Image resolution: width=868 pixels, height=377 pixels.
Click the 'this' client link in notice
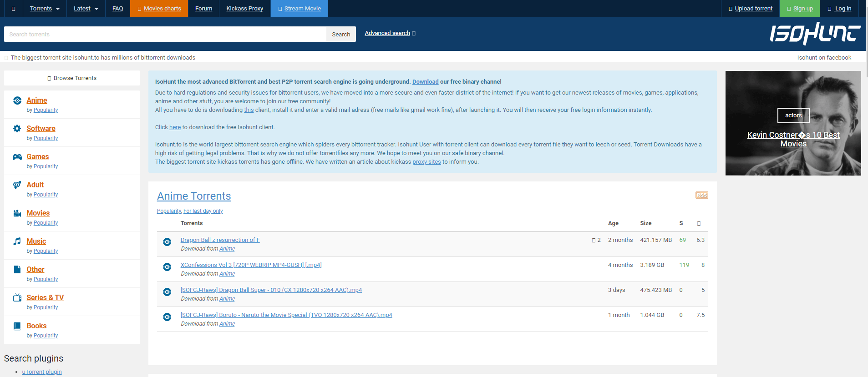point(249,110)
